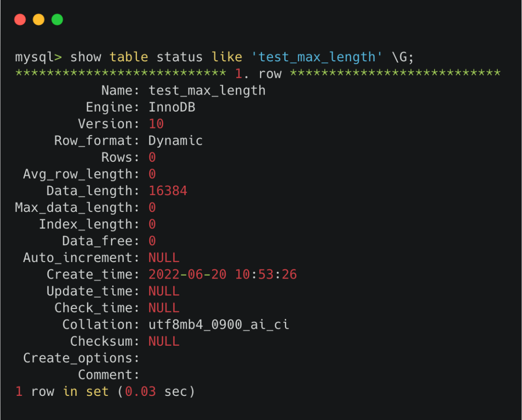Click the Create_options field label

(x=81, y=358)
